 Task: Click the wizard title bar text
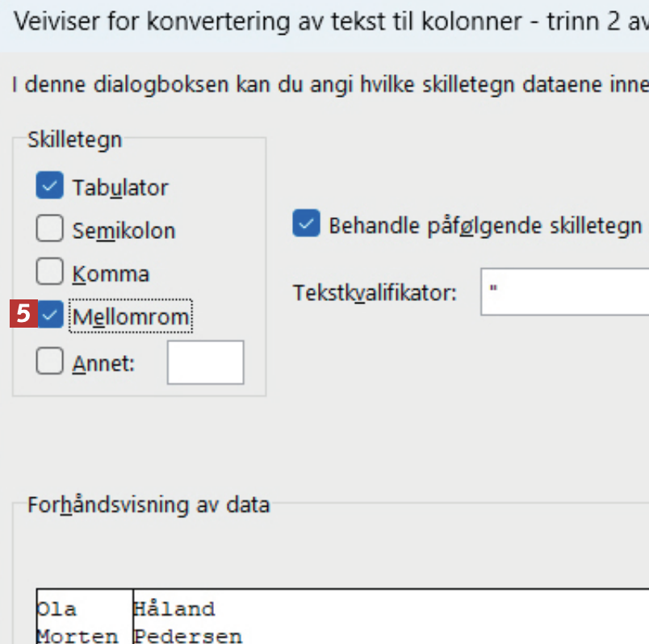(x=323, y=22)
